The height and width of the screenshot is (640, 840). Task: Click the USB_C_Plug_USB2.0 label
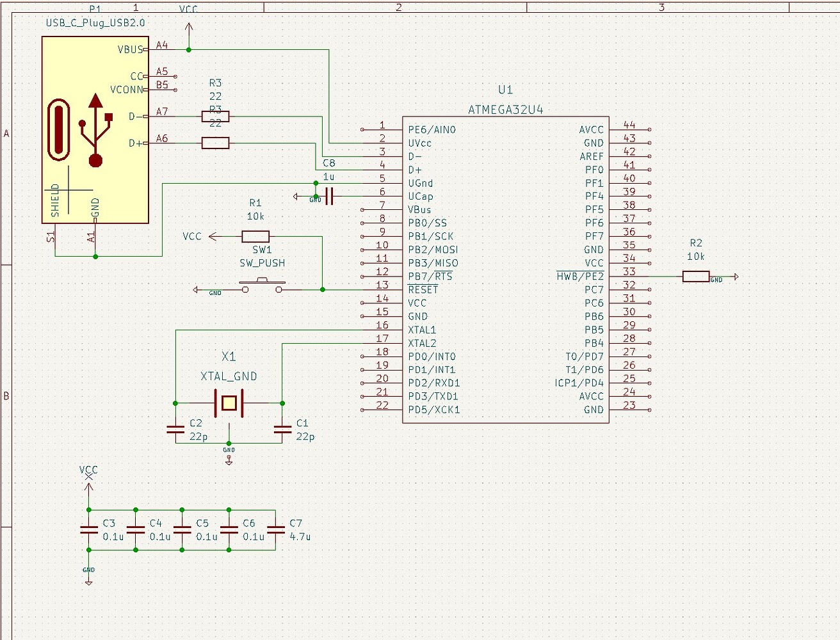pyautogui.click(x=95, y=22)
